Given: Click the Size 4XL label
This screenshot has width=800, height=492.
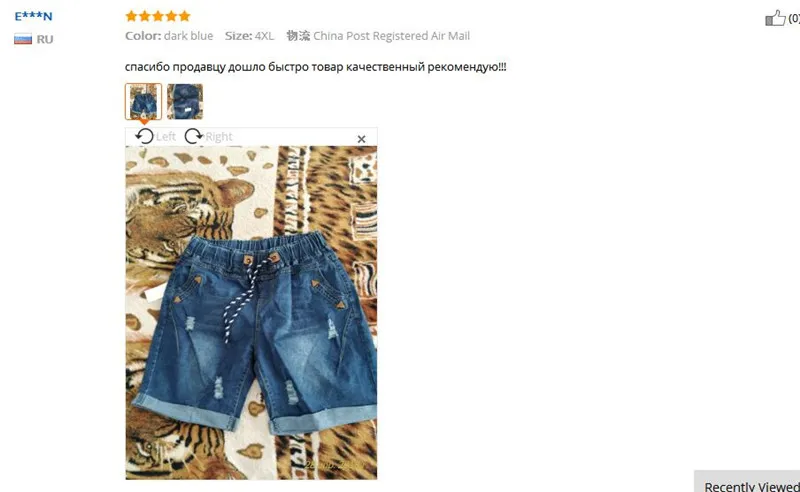Looking at the screenshot, I should pos(249,36).
